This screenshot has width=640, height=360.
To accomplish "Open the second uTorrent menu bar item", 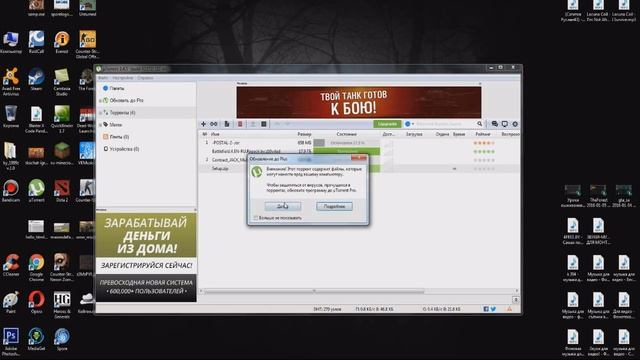I will (x=123, y=78).
